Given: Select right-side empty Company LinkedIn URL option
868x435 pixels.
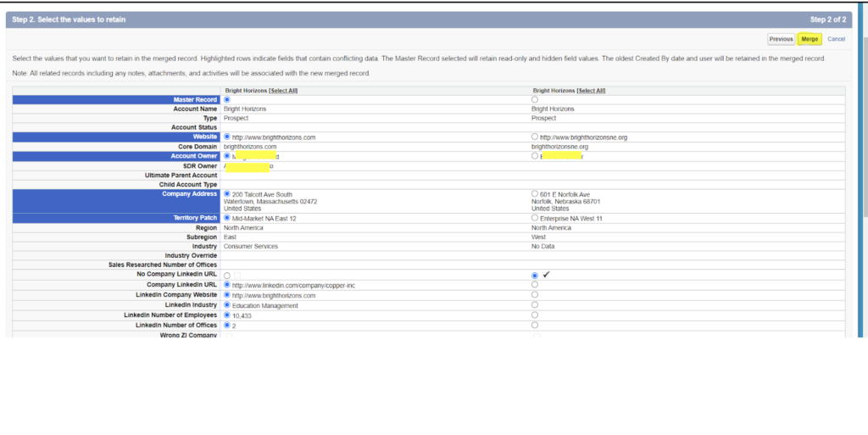Looking at the screenshot, I should (534, 285).
